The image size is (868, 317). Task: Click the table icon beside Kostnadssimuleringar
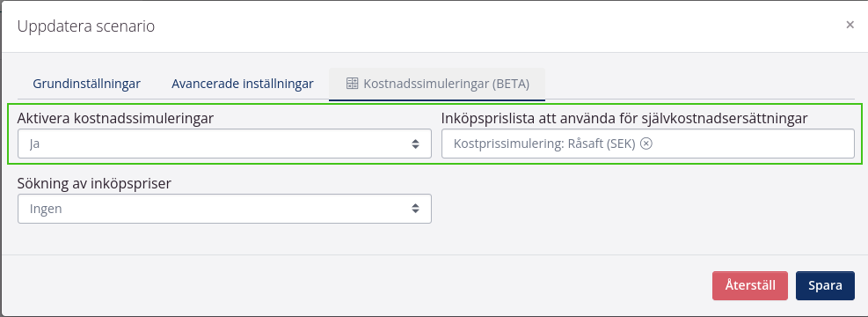pos(352,84)
